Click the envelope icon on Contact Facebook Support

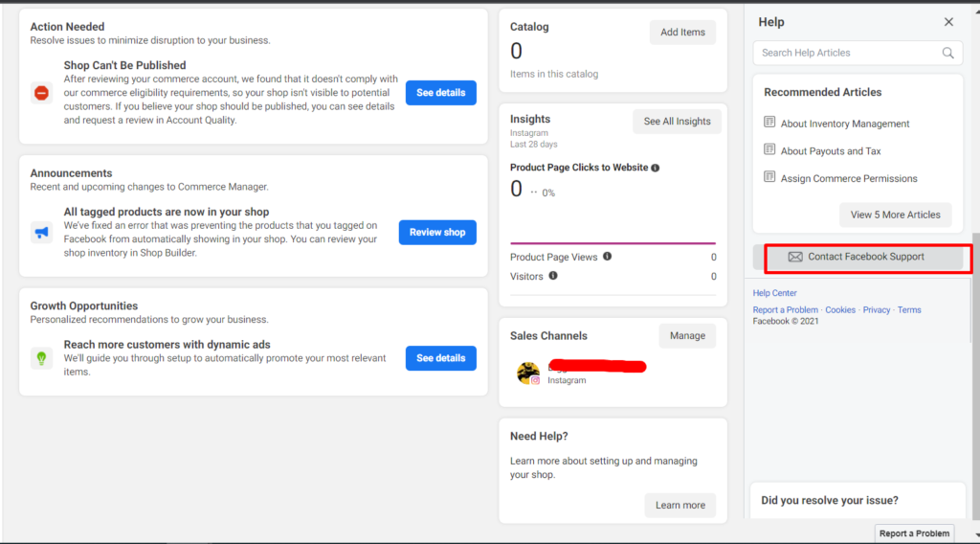(795, 257)
